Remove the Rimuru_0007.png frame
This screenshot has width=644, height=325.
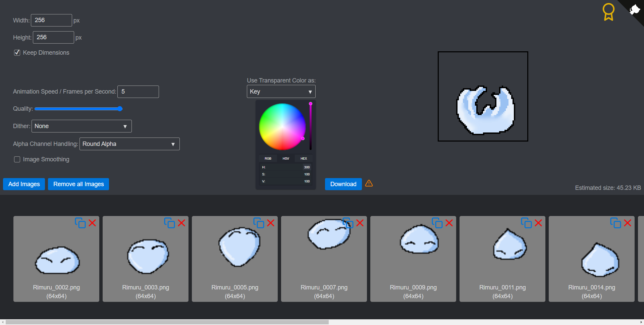click(360, 223)
